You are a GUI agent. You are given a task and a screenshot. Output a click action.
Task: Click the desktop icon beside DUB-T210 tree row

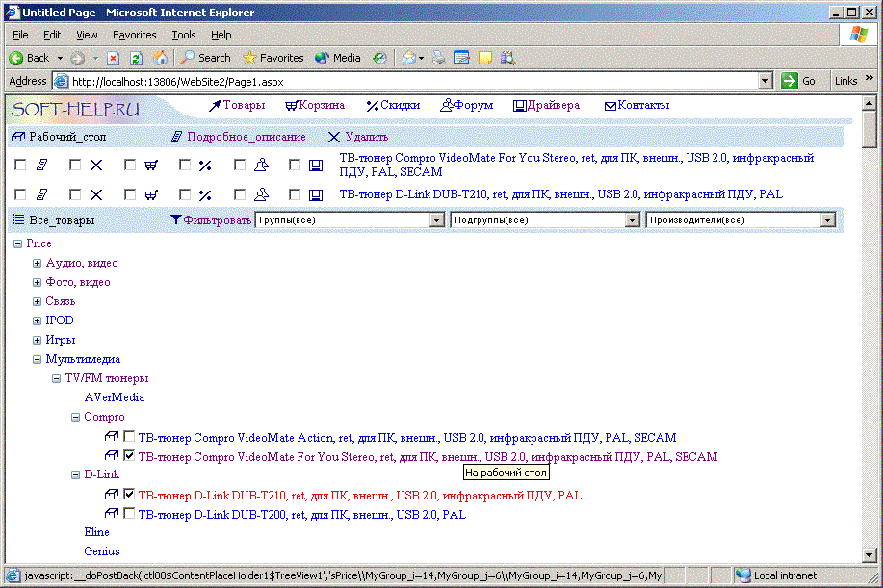click(112, 494)
